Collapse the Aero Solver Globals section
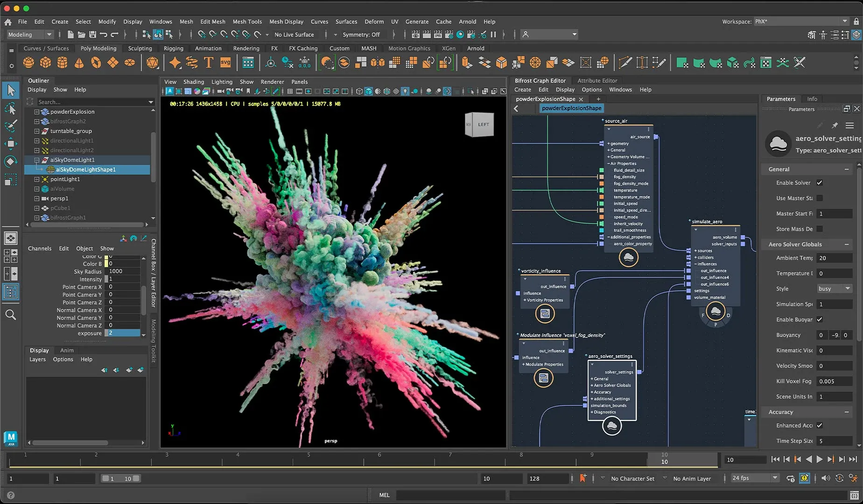The image size is (863, 504). [847, 244]
